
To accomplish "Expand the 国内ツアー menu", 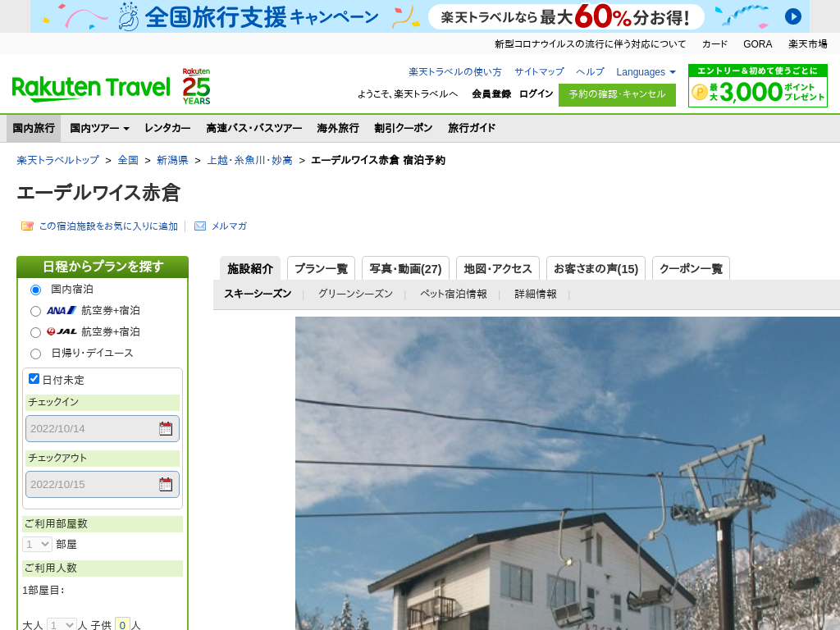I will 99,128.
